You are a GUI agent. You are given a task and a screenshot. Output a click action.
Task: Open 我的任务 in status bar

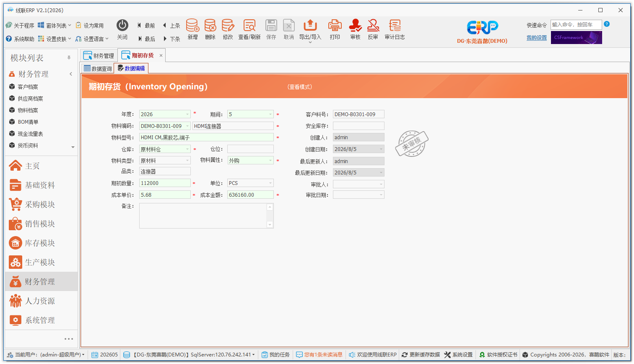pyautogui.click(x=275, y=355)
